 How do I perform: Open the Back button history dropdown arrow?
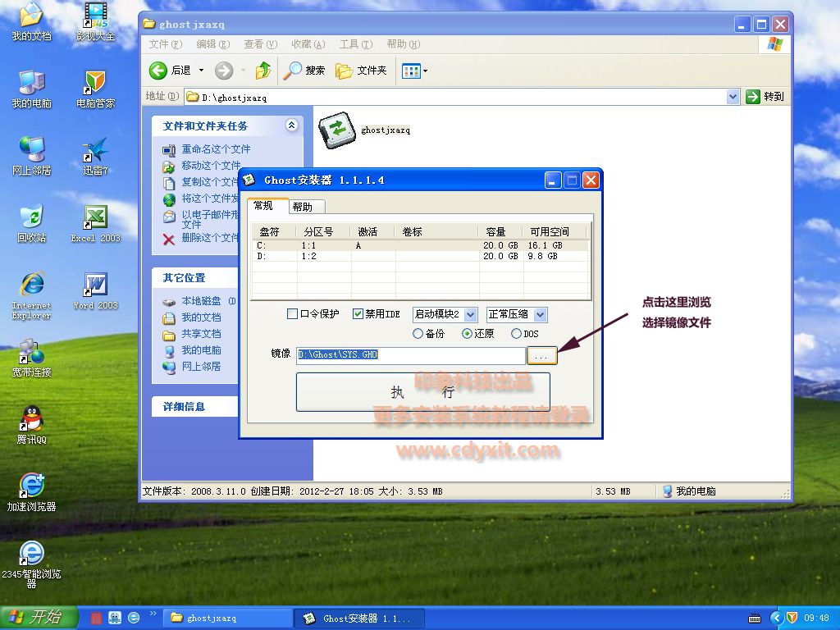click(202, 71)
